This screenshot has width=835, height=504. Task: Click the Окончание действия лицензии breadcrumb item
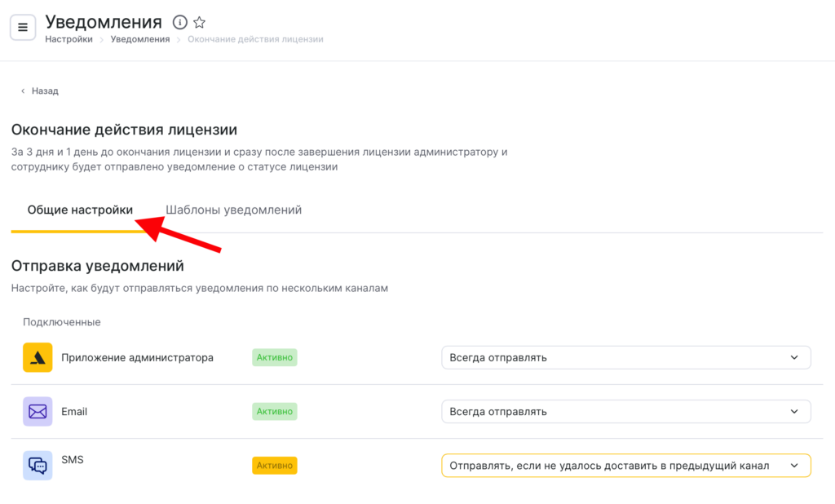point(255,39)
